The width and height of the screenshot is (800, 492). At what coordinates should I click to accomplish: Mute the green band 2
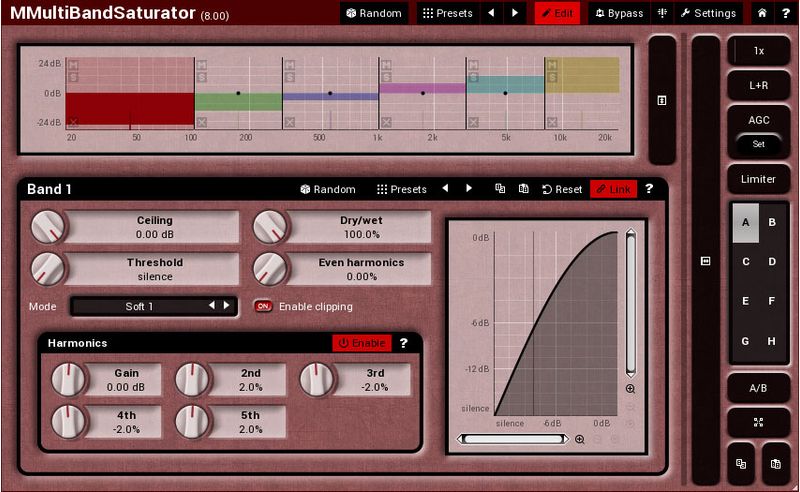(202, 65)
